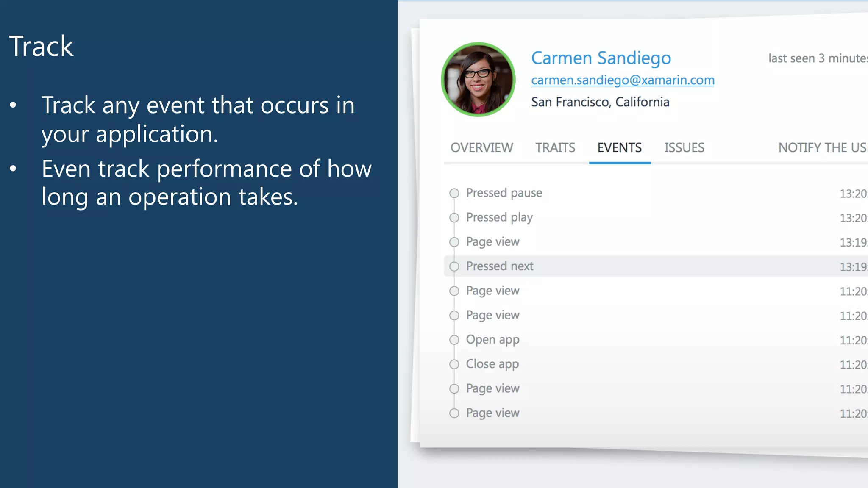Select the Pressed play event row
The width and height of the screenshot is (868, 488).
point(656,218)
